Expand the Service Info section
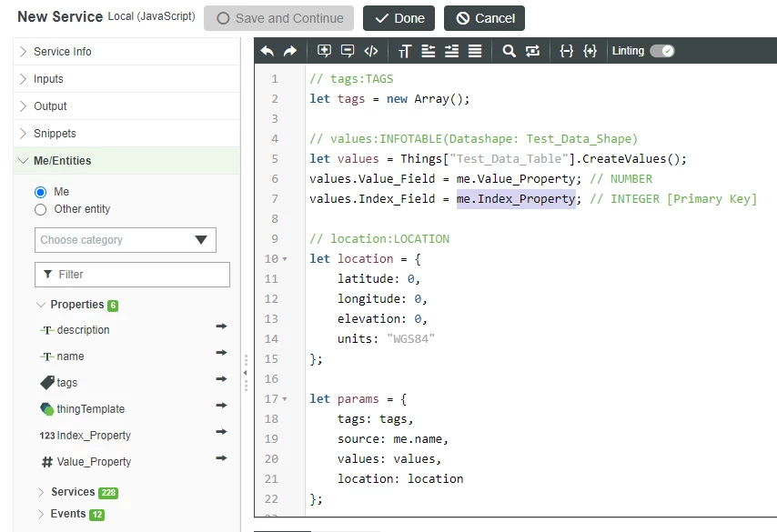Viewport: 777px width, 532px height. click(x=126, y=52)
